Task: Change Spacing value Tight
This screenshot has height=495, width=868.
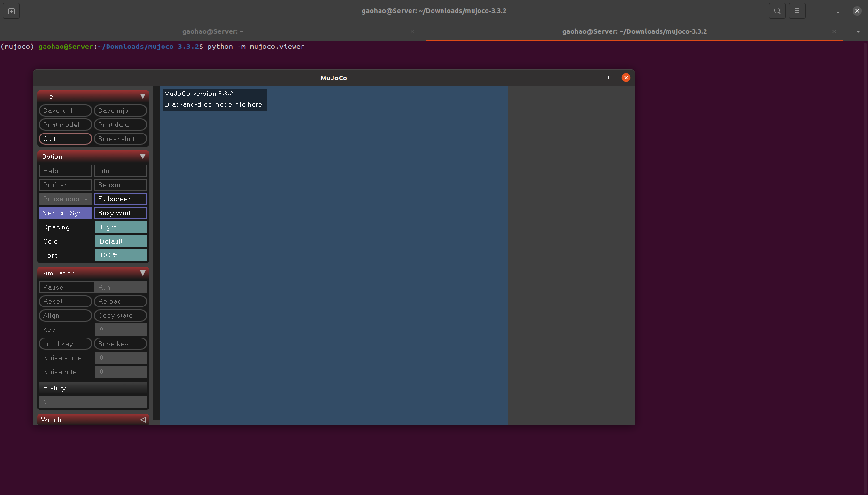Action: pos(121,227)
